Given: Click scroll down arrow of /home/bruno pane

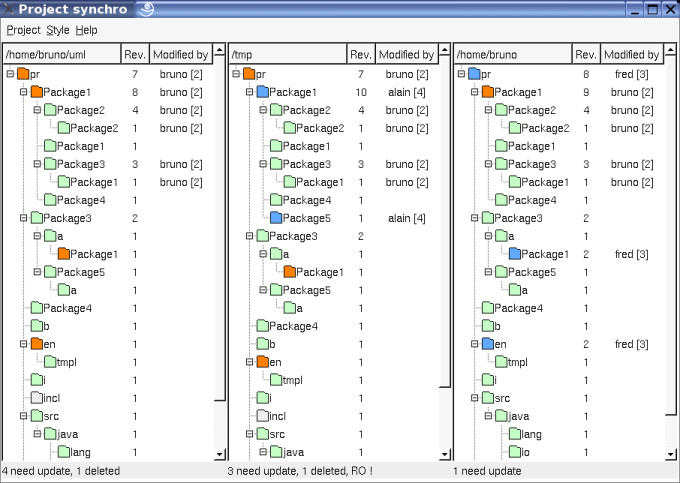Looking at the screenshot, I should coord(671,454).
